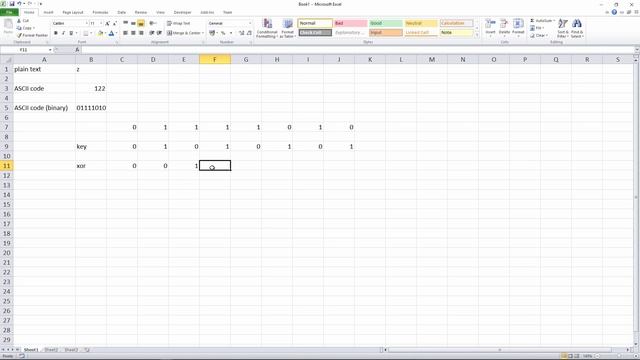
Task: Toggle Align Text Left
Action: pos(126,33)
